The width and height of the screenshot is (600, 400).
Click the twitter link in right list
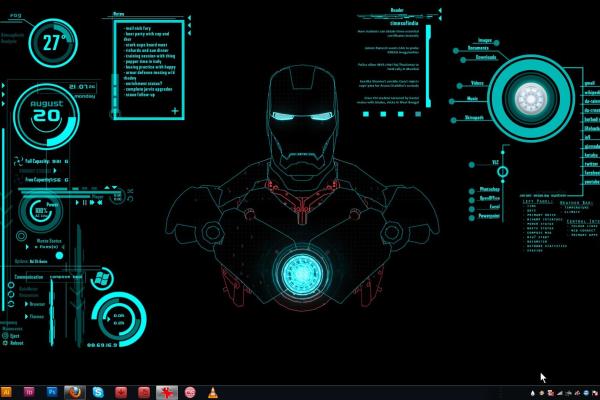[x=590, y=163]
